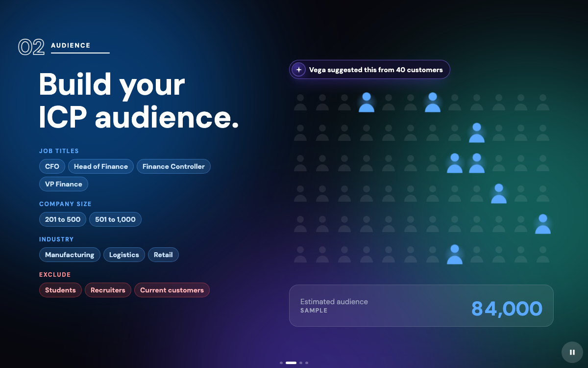Select the active elongated carousel indicator
588x368 pixels.
coord(291,363)
